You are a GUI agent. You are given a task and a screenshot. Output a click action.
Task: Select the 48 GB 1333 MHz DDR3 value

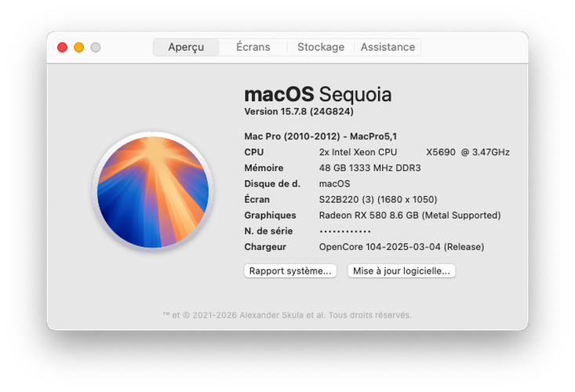(369, 168)
